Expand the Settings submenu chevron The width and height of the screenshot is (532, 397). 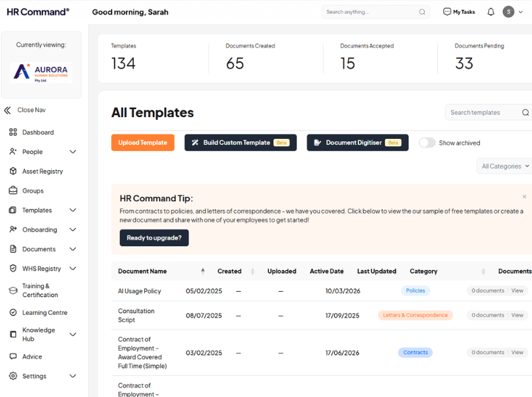click(x=73, y=376)
